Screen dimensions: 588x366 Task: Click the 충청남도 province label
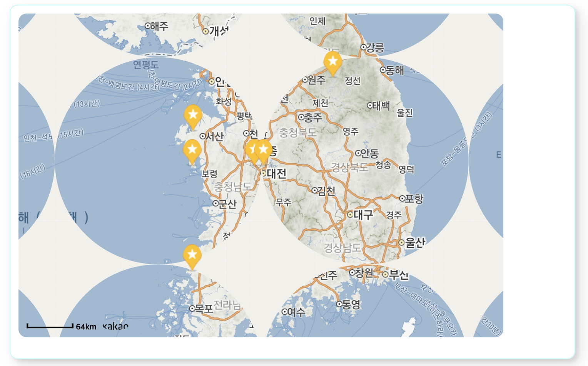pyautogui.click(x=233, y=187)
